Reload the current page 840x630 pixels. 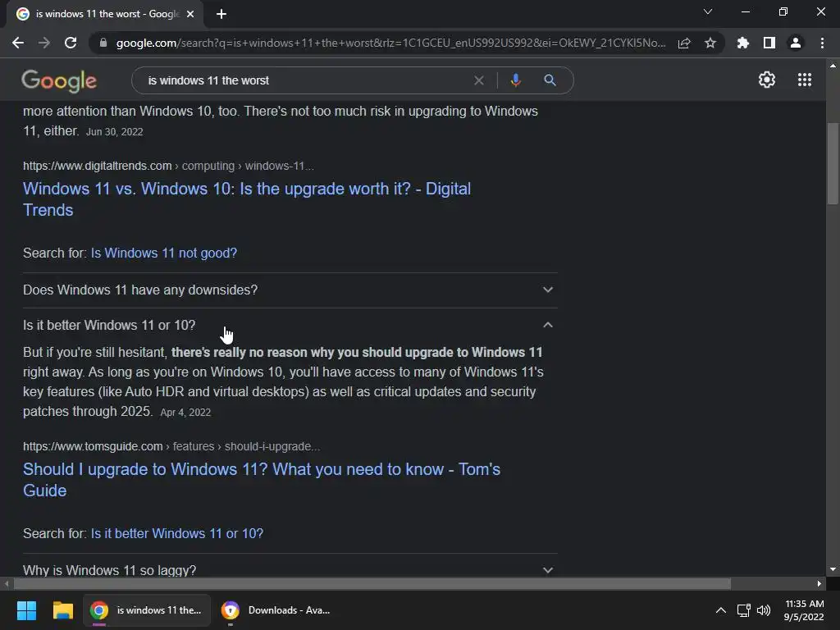point(71,43)
